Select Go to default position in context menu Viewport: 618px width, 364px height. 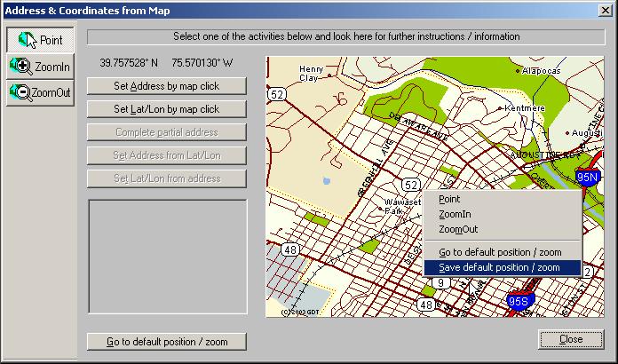tap(500, 252)
